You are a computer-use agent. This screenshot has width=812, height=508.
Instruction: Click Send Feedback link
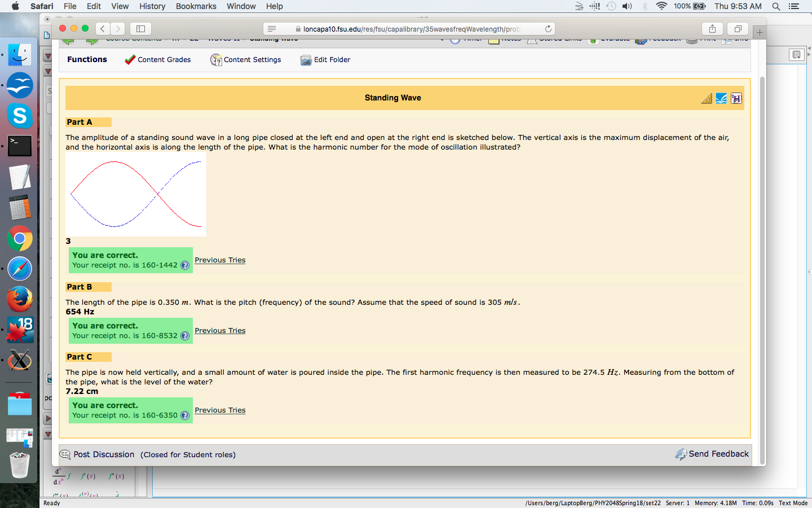pyautogui.click(x=718, y=454)
